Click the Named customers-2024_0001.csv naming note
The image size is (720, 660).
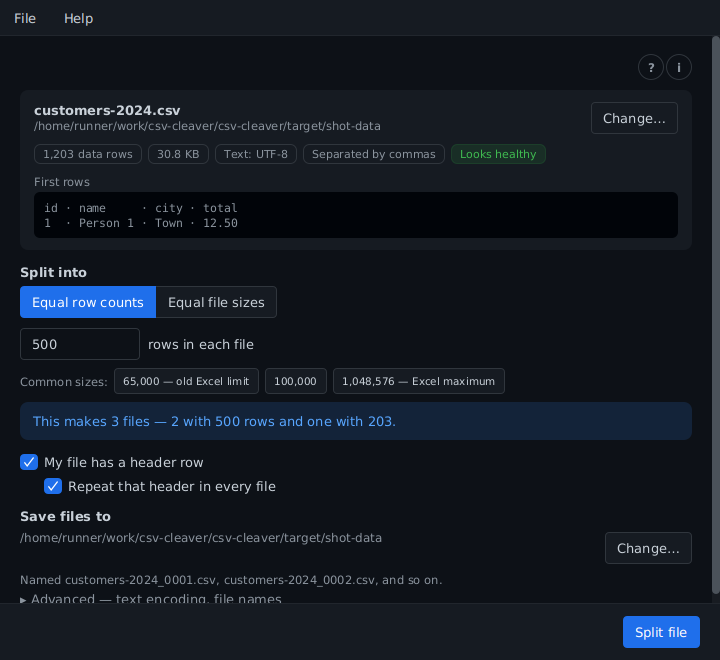coord(231,580)
